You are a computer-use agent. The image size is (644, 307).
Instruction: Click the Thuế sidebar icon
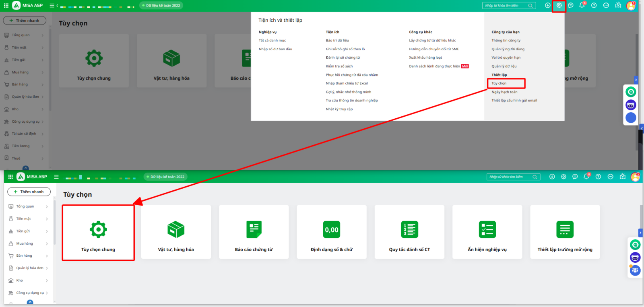coord(6,159)
